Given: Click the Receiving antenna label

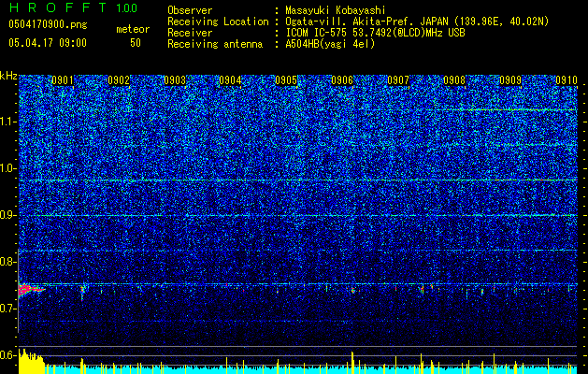Looking at the screenshot, I should click(x=215, y=44).
